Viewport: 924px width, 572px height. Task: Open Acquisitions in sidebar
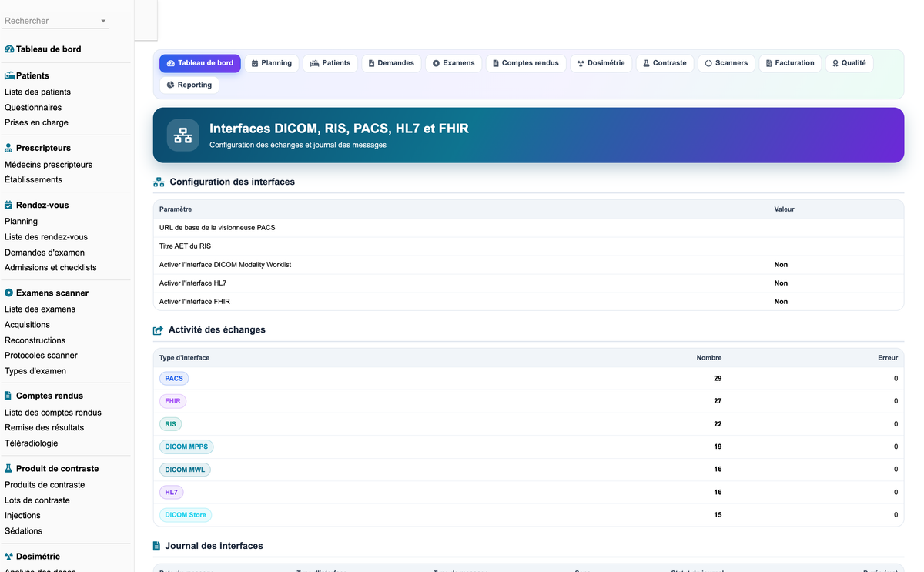27,325
